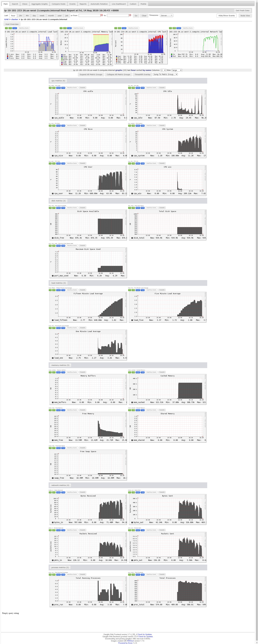Show Trend for mem_buffers graph
Viewport: 258px width, 644px height.
[63, 372]
